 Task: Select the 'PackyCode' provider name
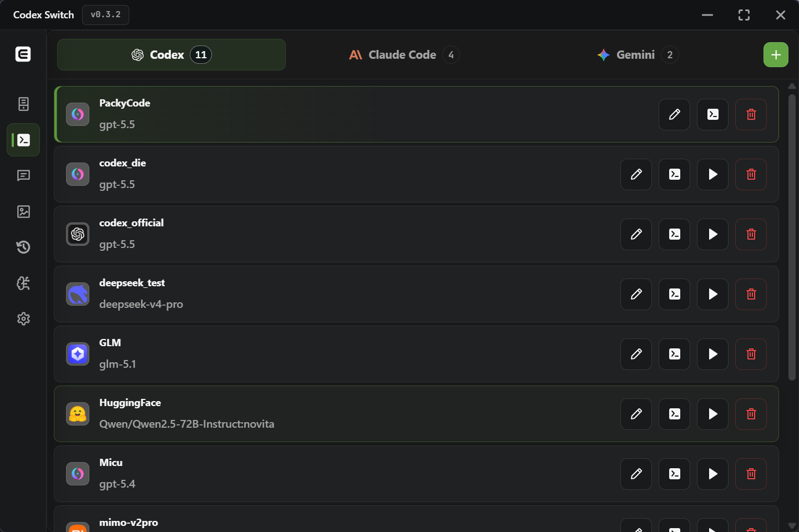coord(124,103)
